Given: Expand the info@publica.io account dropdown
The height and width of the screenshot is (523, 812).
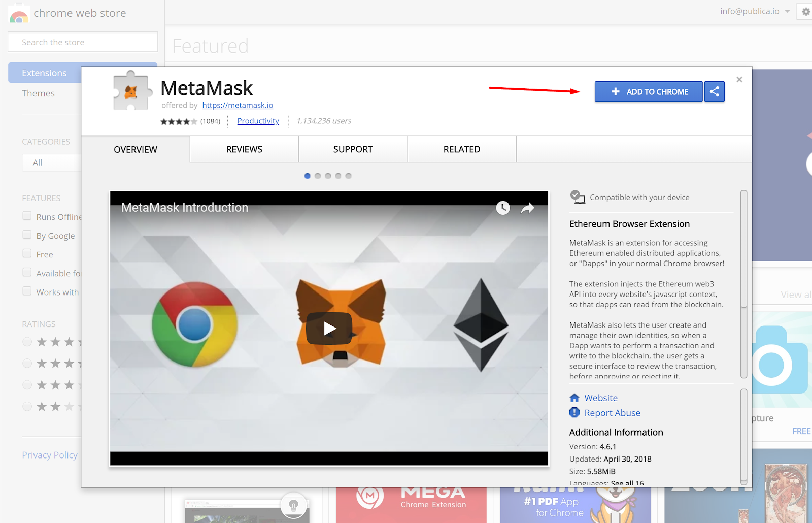Looking at the screenshot, I should click(755, 11).
